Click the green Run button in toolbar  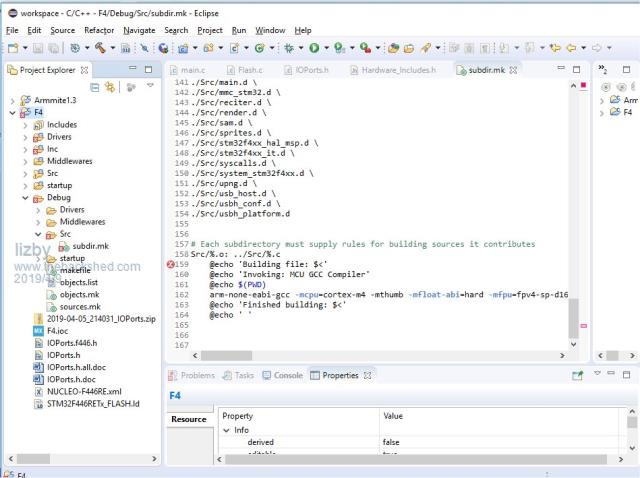tap(313, 47)
